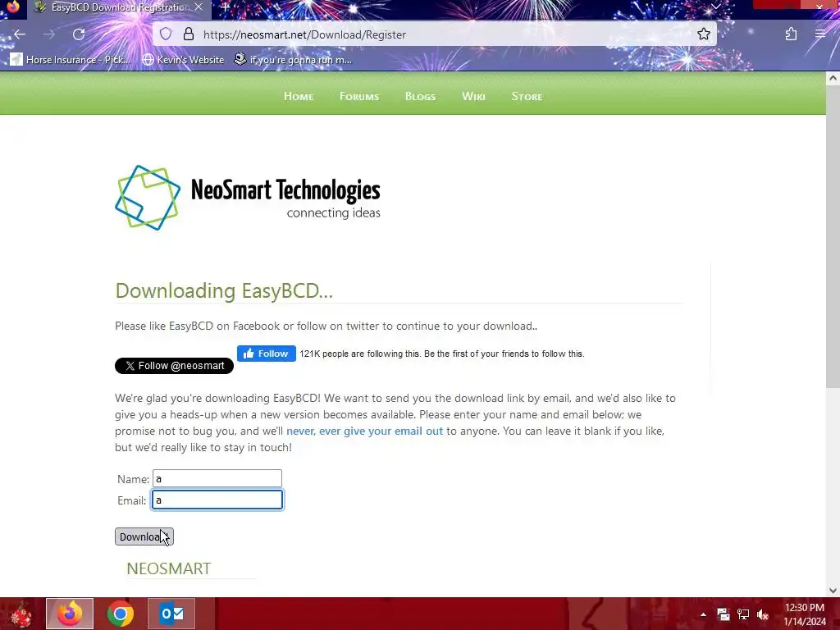Click the page scroll down arrow
Viewport: 840px width, 630px height.
833,591
